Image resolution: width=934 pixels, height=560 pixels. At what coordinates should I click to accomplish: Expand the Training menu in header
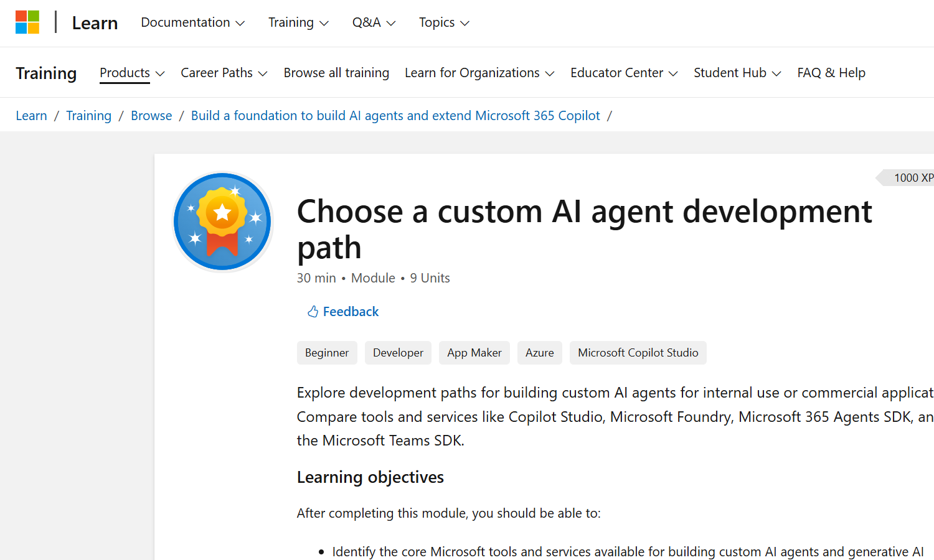[298, 23]
